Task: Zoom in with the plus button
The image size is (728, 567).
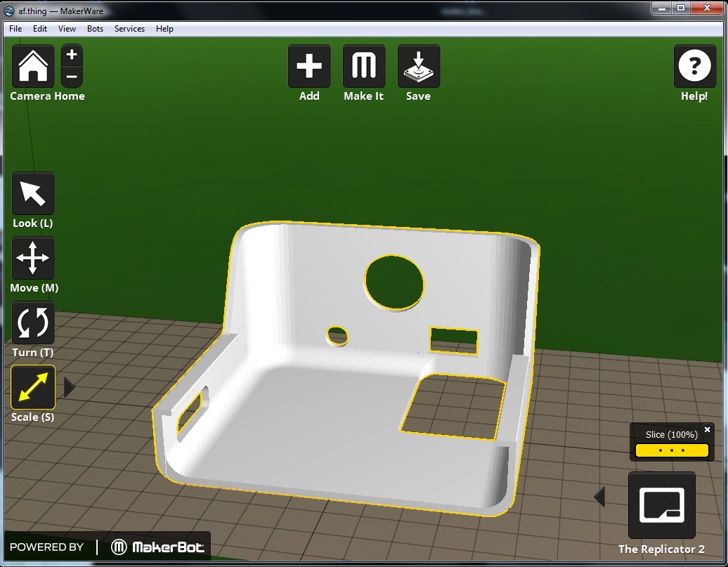Action: point(72,55)
